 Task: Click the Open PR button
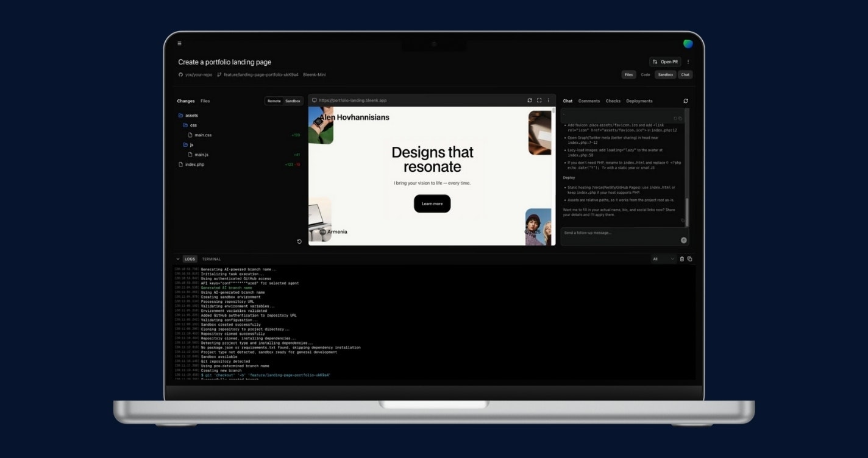click(x=665, y=62)
